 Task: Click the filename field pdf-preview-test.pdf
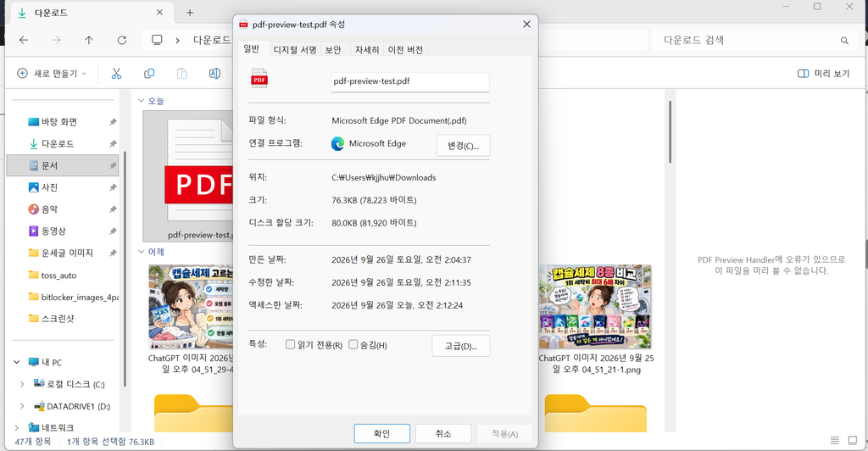[x=410, y=82]
